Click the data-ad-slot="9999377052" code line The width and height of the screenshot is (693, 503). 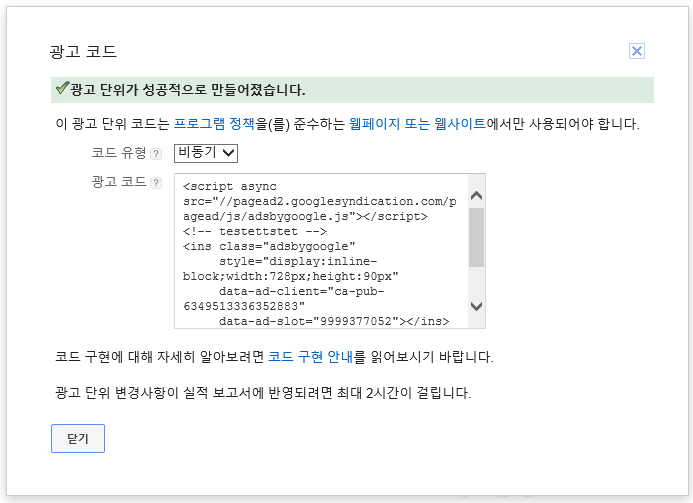tap(334, 321)
